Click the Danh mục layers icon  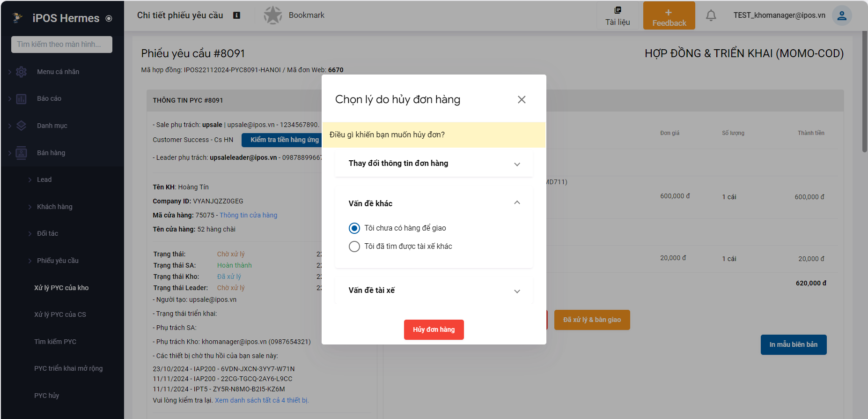[22, 126]
